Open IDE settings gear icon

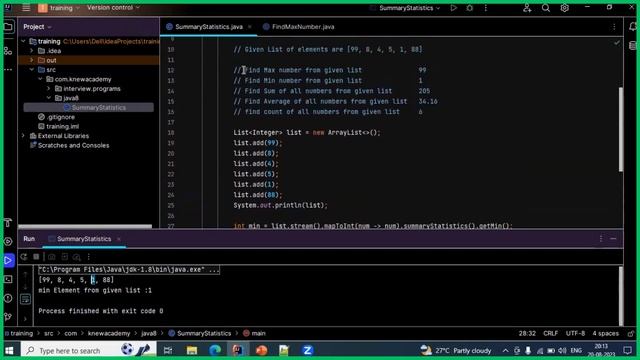(564, 8)
